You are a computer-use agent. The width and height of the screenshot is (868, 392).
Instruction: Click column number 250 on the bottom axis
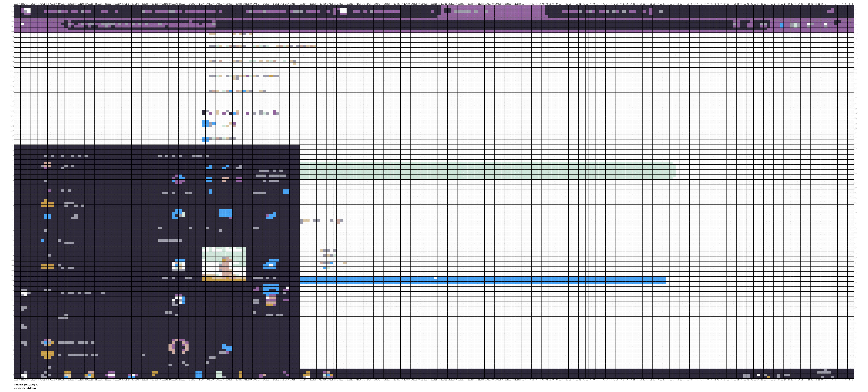pos(15,380)
